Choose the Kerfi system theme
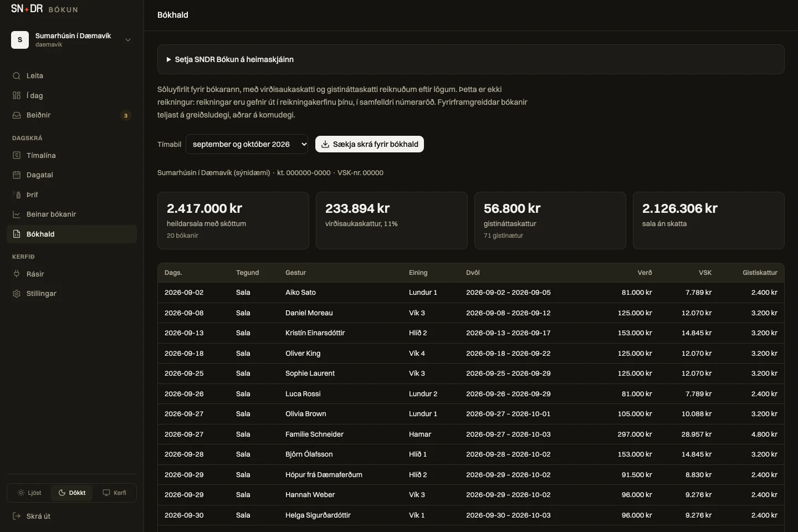This screenshot has height=532, width=798. 114,493
